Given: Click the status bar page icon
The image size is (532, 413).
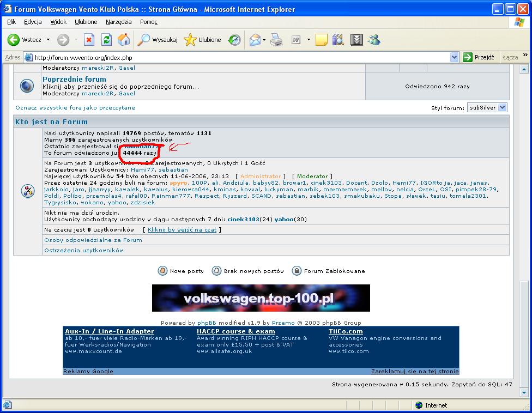Looking at the screenshot, I should coord(8,405).
